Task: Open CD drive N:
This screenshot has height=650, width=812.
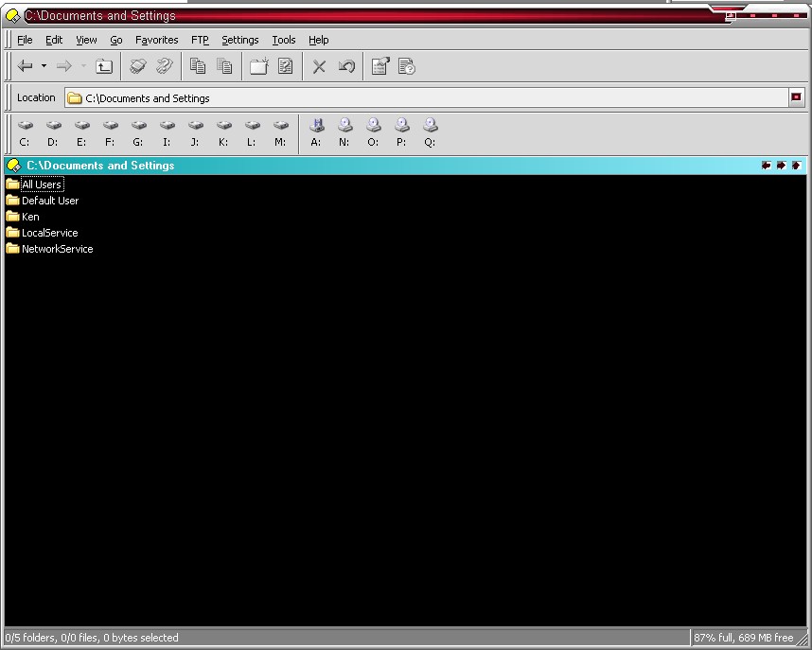Action: [344, 133]
